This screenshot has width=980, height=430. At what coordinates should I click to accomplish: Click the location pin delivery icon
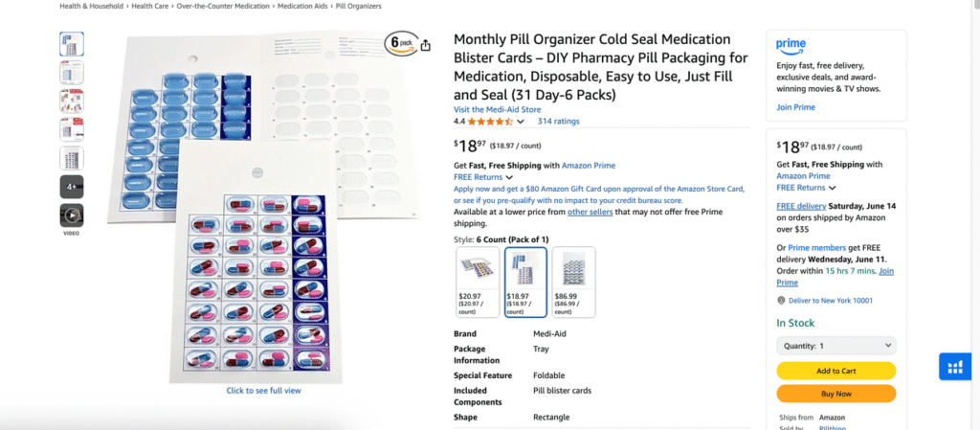[781, 300]
